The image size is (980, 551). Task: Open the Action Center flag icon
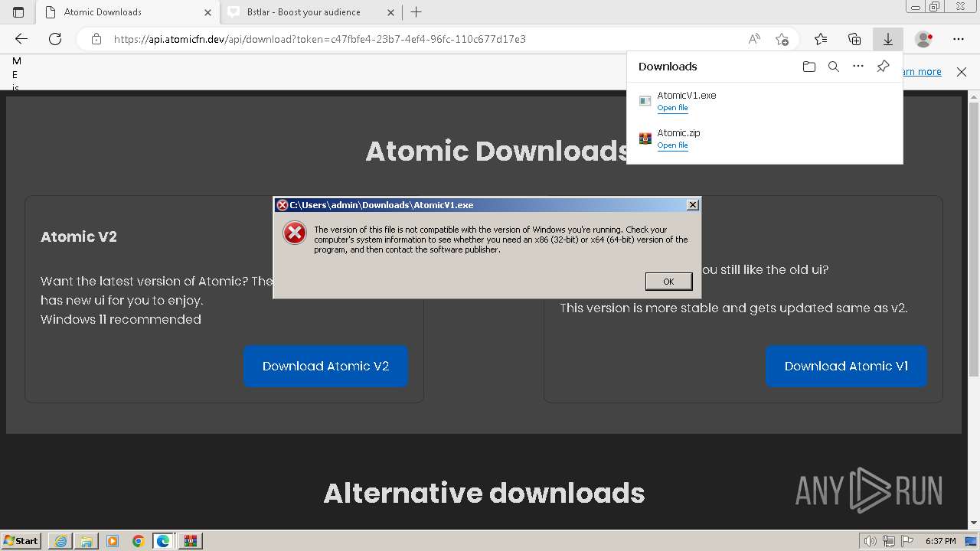(908, 541)
